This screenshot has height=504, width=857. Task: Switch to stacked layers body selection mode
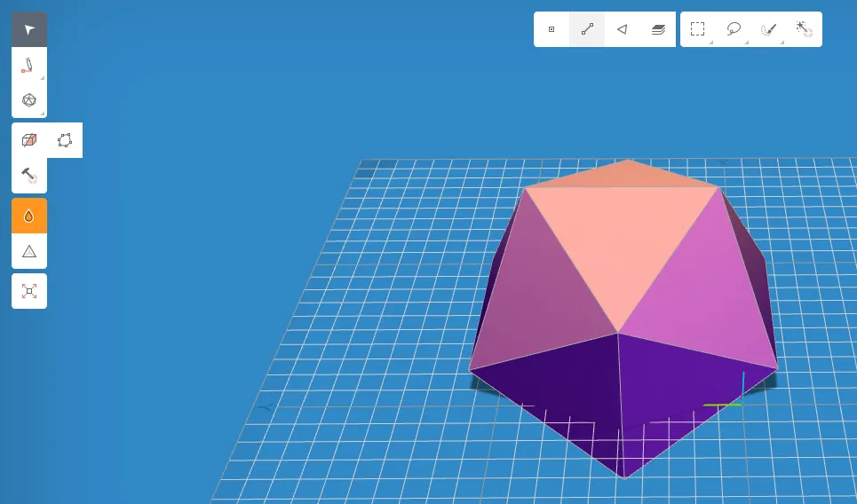pos(658,29)
